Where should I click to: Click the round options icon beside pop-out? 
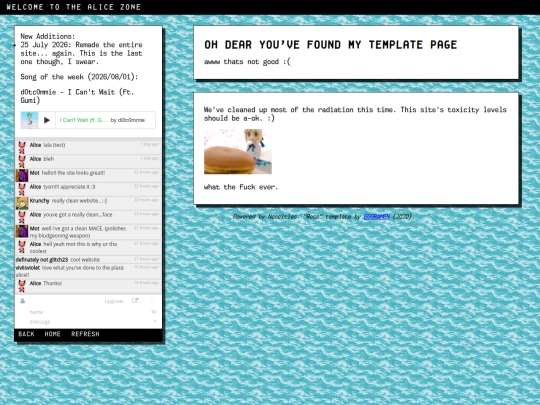click(153, 301)
